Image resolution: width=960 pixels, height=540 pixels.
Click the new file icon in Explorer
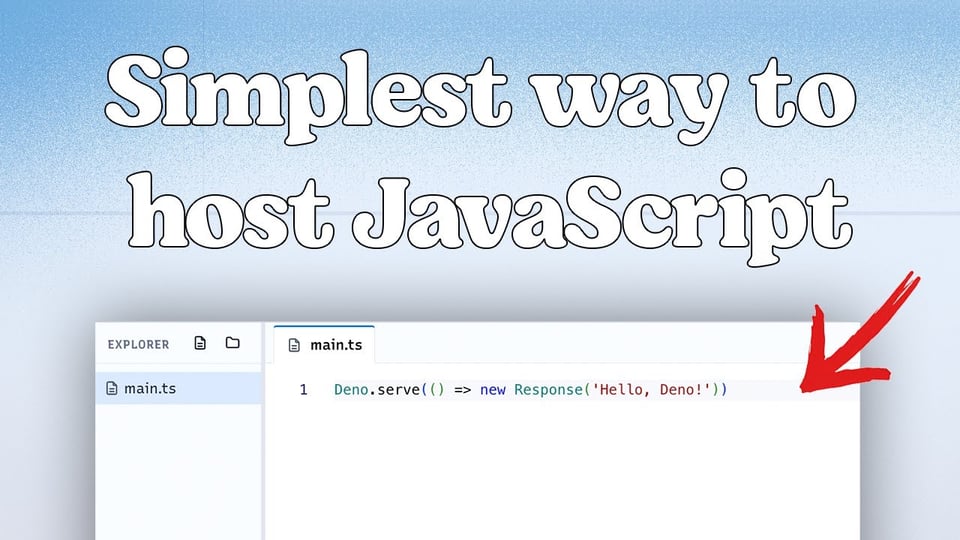(x=200, y=343)
